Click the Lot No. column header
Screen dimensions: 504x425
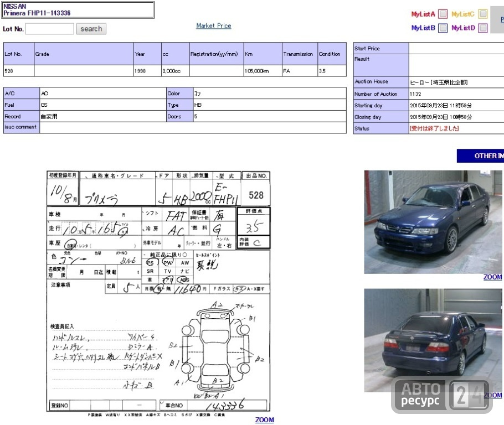pyautogui.click(x=19, y=54)
